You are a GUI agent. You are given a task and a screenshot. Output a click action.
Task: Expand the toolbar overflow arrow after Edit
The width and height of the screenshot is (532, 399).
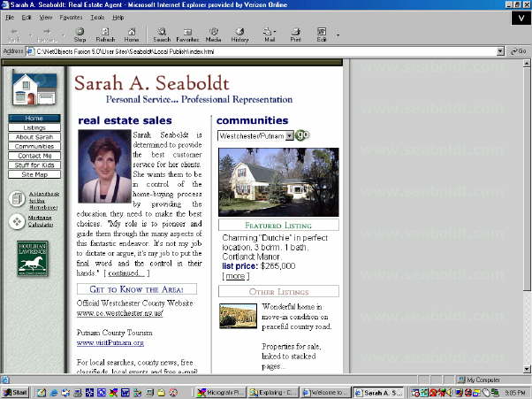pos(338,35)
